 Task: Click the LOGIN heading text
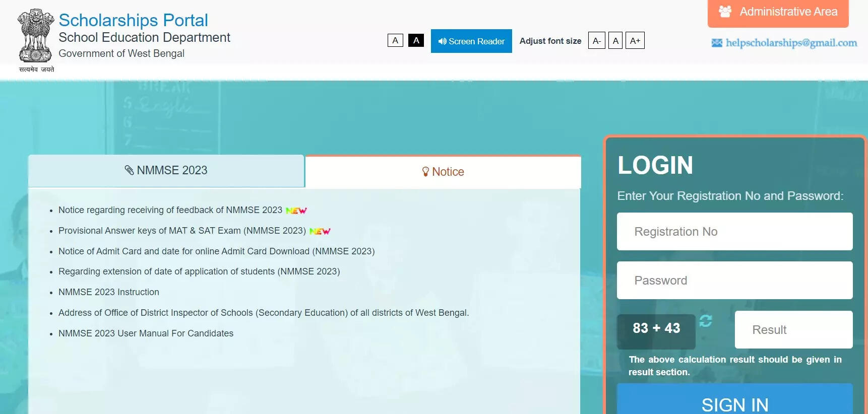tap(655, 165)
